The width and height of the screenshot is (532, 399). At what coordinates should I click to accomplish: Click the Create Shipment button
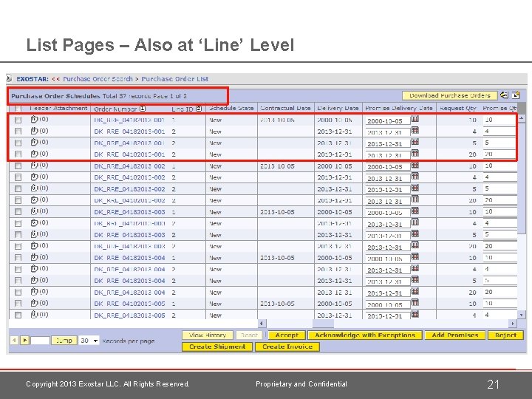(x=217, y=347)
